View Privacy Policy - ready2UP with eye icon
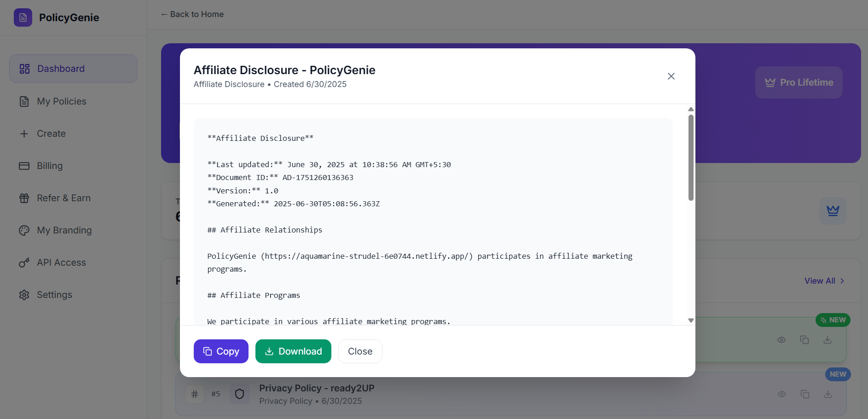 coord(782,394)
